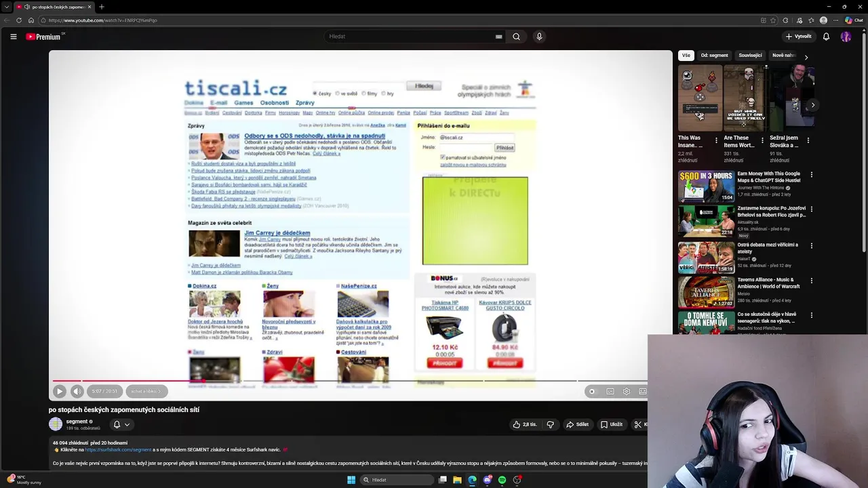Click the search magnifier button

coord(516,37)
